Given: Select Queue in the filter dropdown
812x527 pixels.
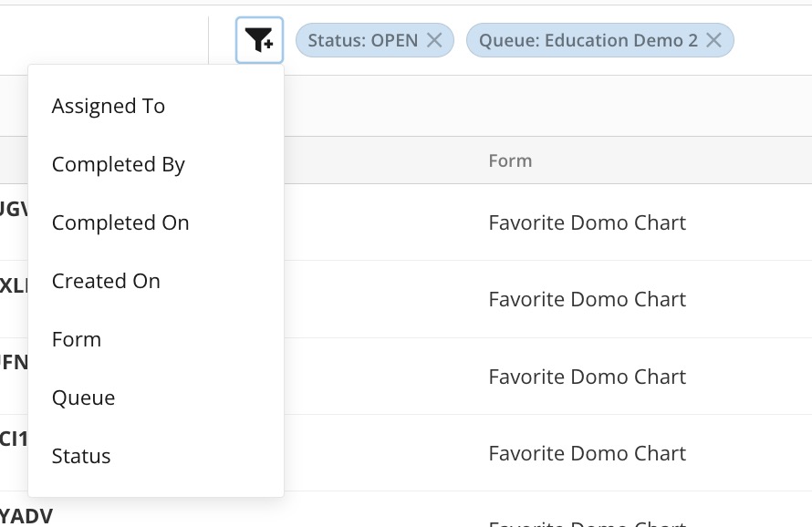Looking at the screenshot, I should [84, 398].
